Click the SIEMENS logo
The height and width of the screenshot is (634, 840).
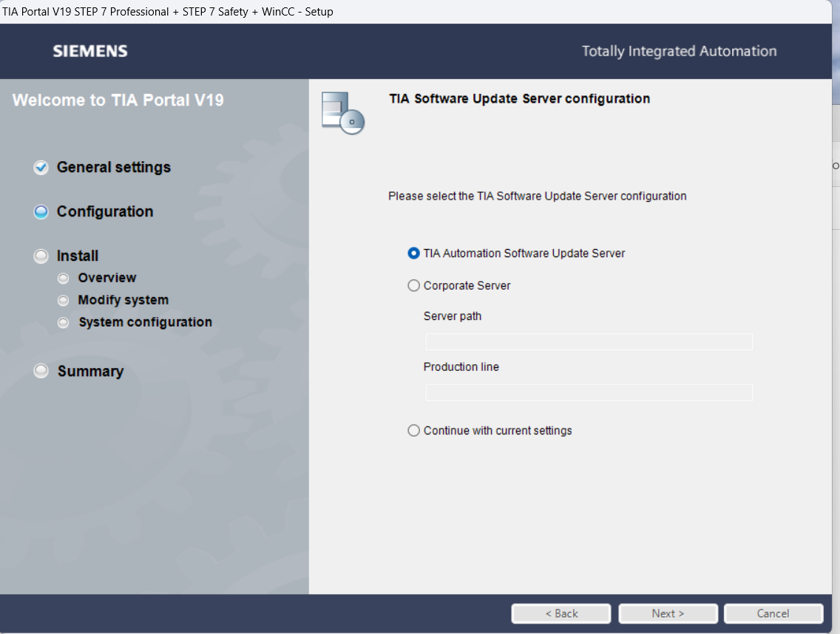90,52
